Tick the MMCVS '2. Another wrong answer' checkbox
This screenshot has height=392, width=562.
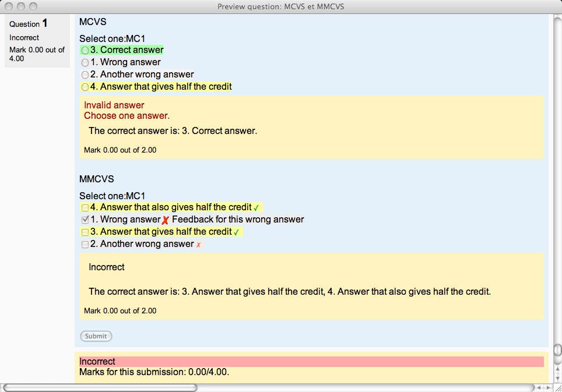tap(85, 244)
